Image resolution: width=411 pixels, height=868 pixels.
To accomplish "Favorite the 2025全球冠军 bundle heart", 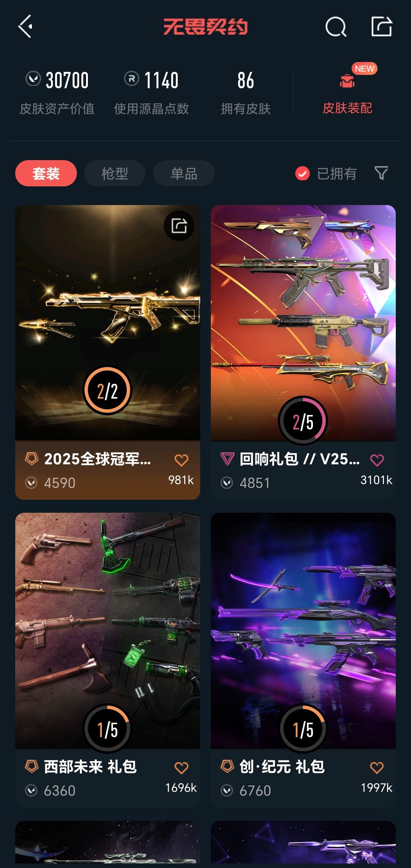I will pyautogui.click(x=182, y=460).
